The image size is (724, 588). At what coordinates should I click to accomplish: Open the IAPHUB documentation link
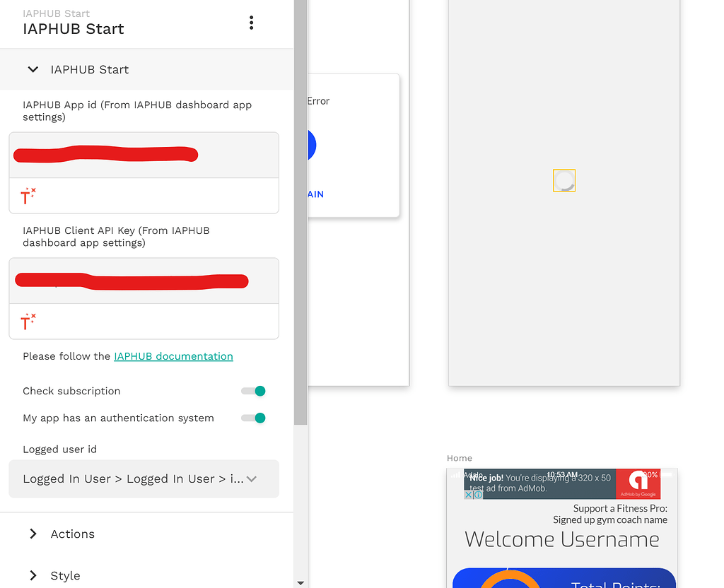point(173,356)
